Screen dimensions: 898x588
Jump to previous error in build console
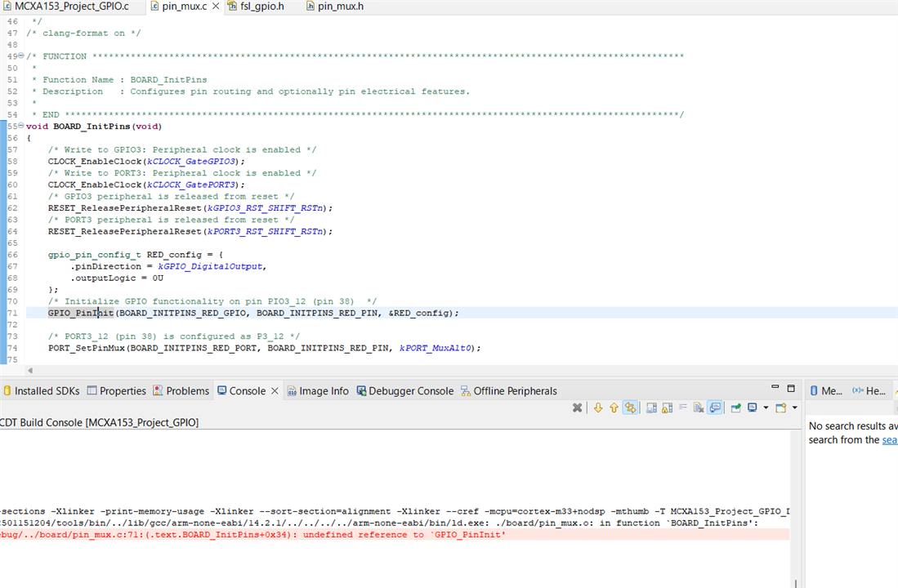614,408
